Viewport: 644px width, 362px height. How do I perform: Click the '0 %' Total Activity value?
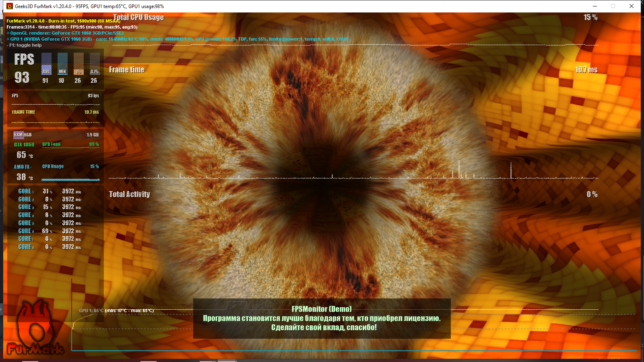[592, 194]
